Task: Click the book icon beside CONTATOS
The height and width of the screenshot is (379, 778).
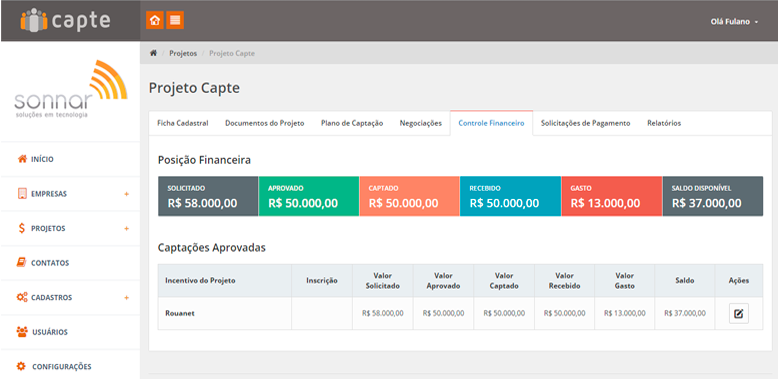Action: pyautogui.click(x=22, y=263)
